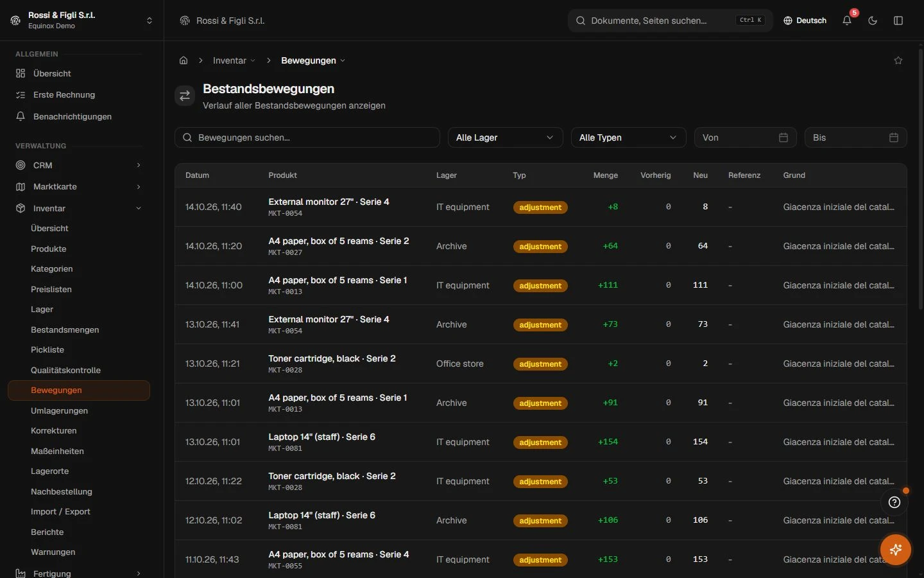Viewport: 924px width, 578px height.
Task: Click the Fertigung factory icon
Action: click(x=21, y=574)
